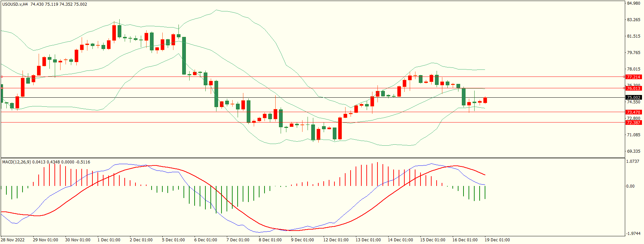Click the 84.980 price axis value
Viewport: 644px width, 244px height.
pos(634,3)
